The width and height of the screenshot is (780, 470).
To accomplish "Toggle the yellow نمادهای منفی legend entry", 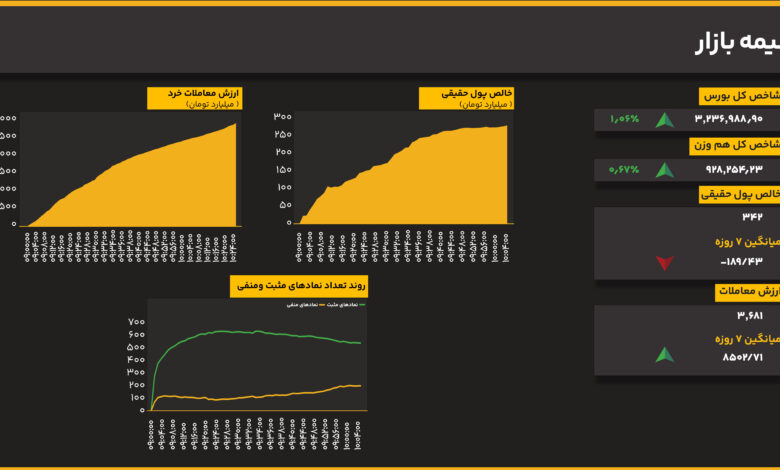I will pyautogui.click(x=303, y=304).
